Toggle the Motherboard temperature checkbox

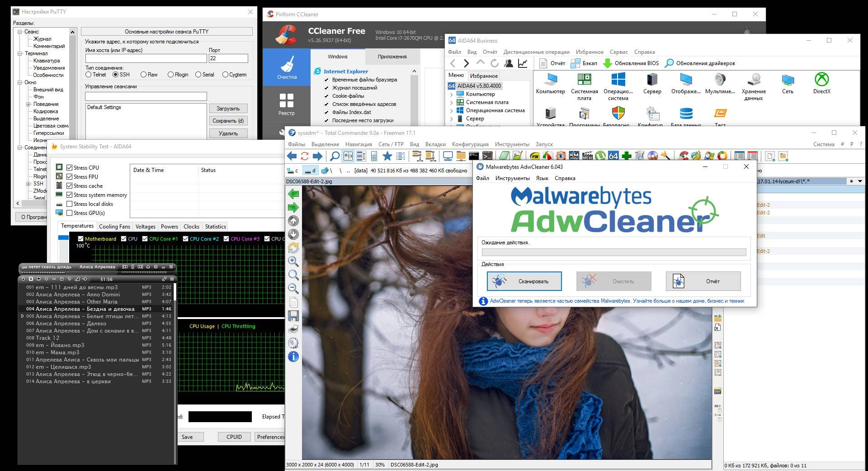coord(80,238)
